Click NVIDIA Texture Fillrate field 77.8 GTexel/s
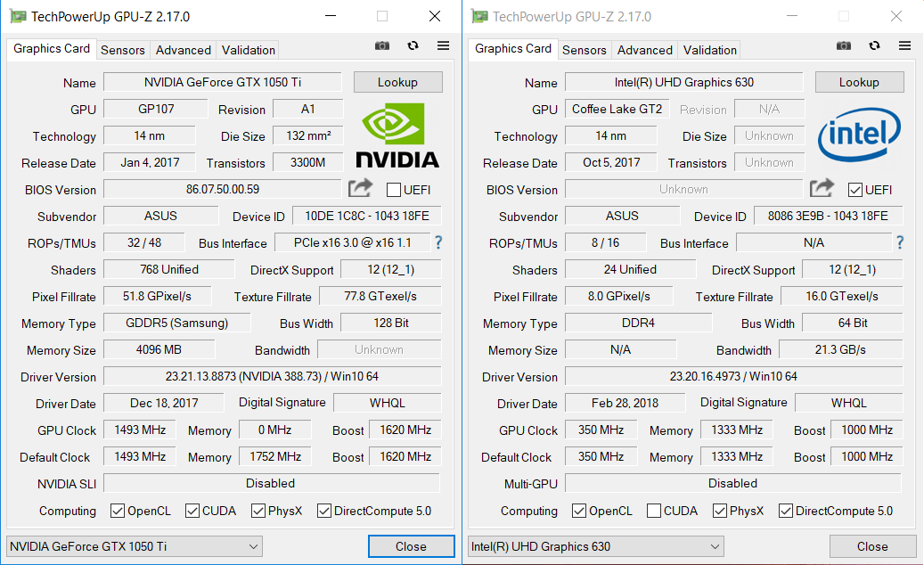Viewport: 924px width, 565px height. point(380,296)
